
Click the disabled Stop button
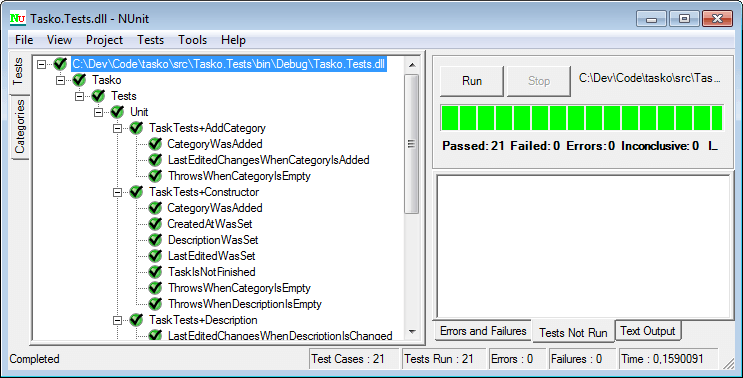(x=539, y=81)
